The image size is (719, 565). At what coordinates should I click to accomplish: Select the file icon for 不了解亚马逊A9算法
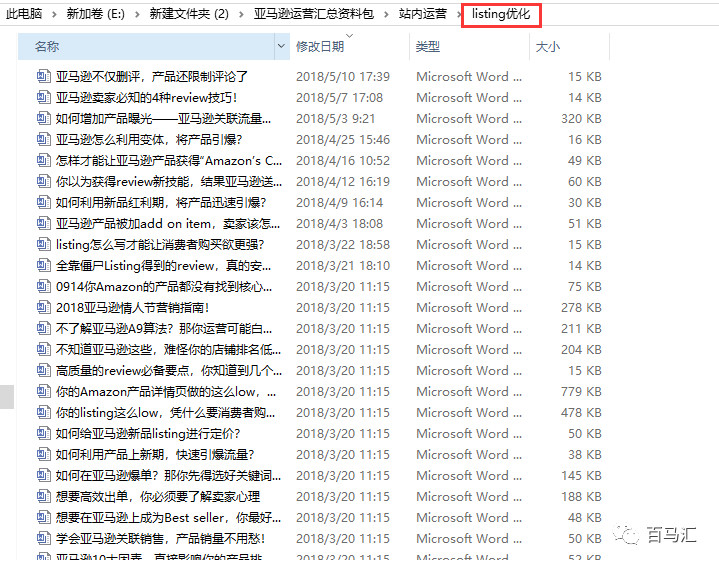tap(43, 328)
